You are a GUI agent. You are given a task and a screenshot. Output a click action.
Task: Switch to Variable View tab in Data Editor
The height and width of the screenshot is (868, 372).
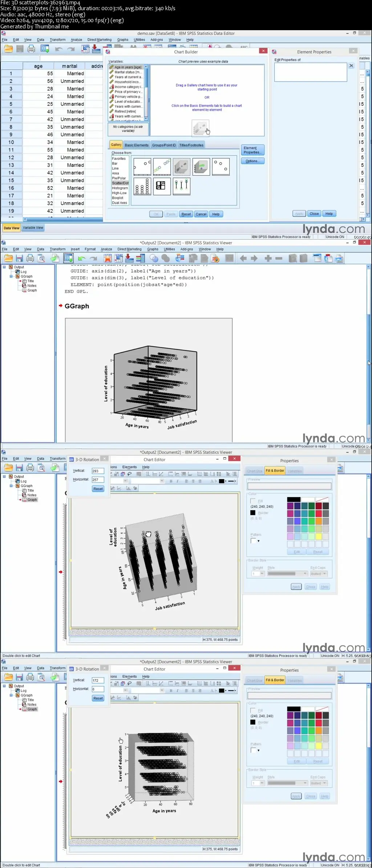[33, 228]
